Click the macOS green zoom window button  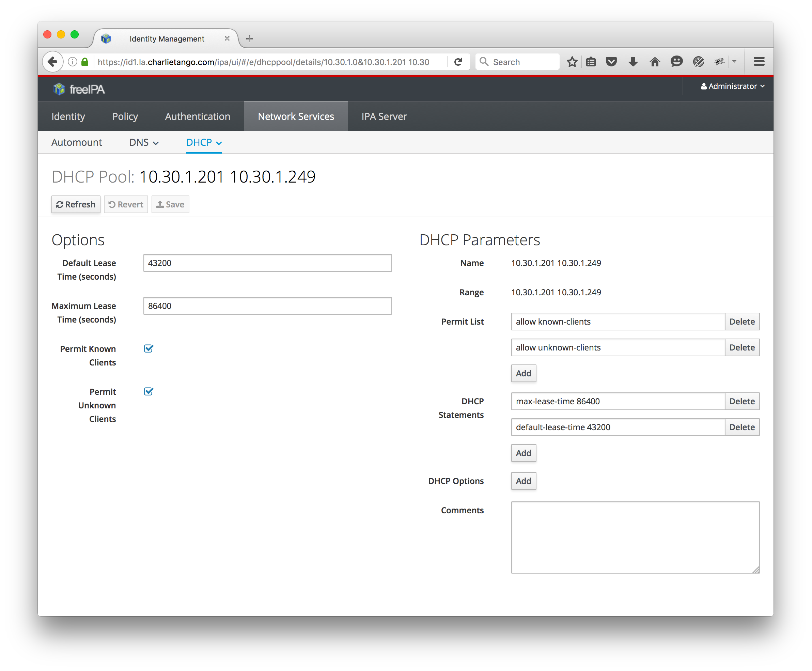point(75,35)
